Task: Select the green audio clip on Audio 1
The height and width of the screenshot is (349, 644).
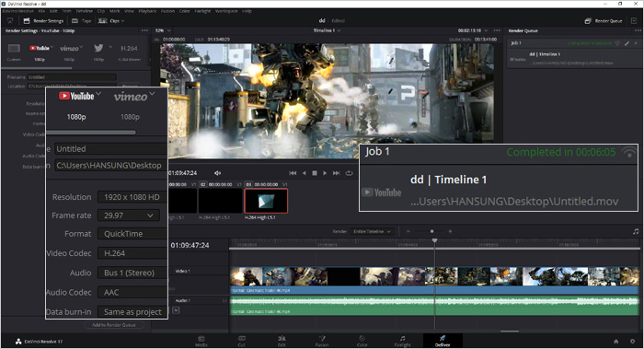Action: tap(434, 306)
